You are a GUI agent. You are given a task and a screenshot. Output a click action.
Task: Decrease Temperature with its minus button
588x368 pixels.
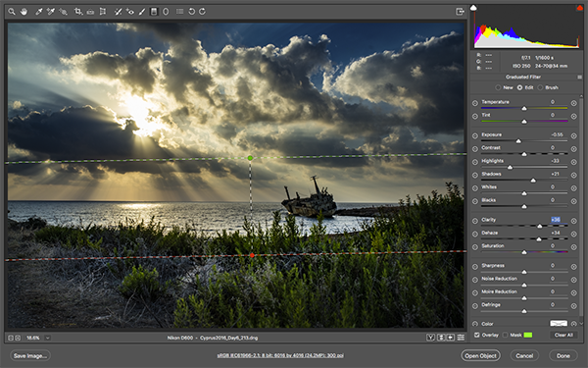[475, 103]
